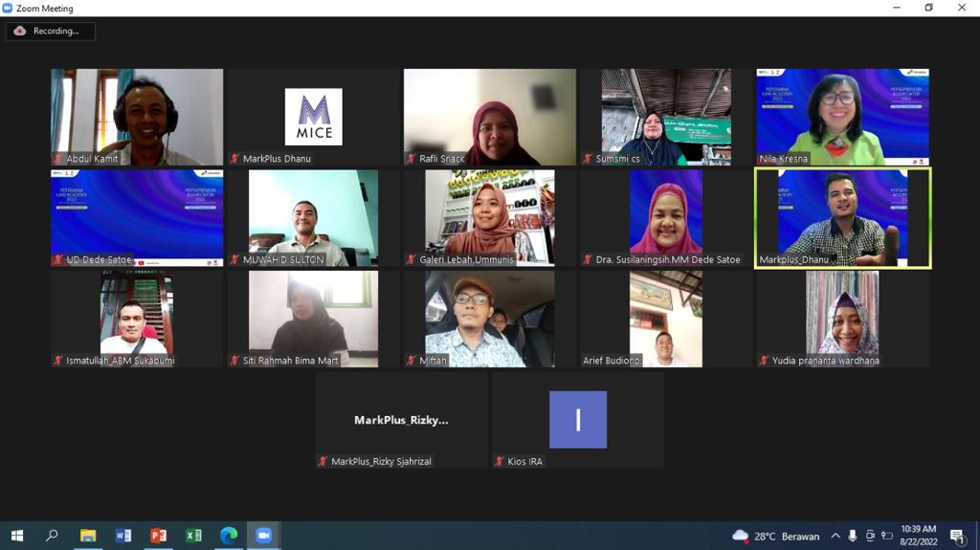Switch to Word in taskbar
This screenshot has height=550, width=980.
(122, 536)
